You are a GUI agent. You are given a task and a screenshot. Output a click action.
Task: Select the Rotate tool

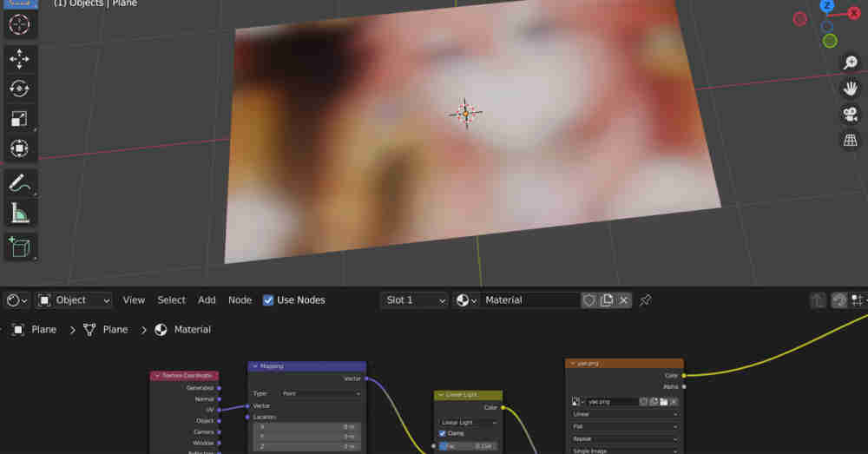pyautogui.click(x=18, y=88)
